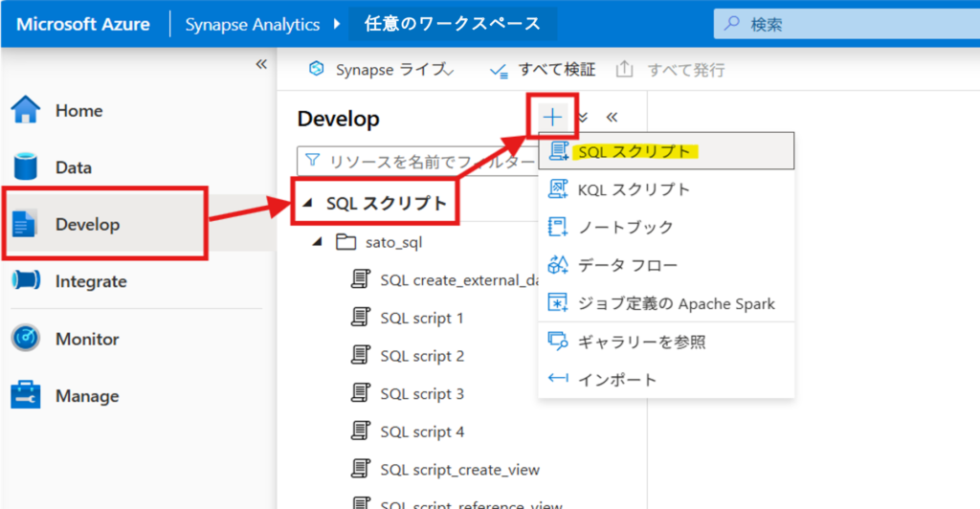This screenshot has height=509, width=980.
Task: Select the Integrate pipeline icon
Action: (26, 281)
